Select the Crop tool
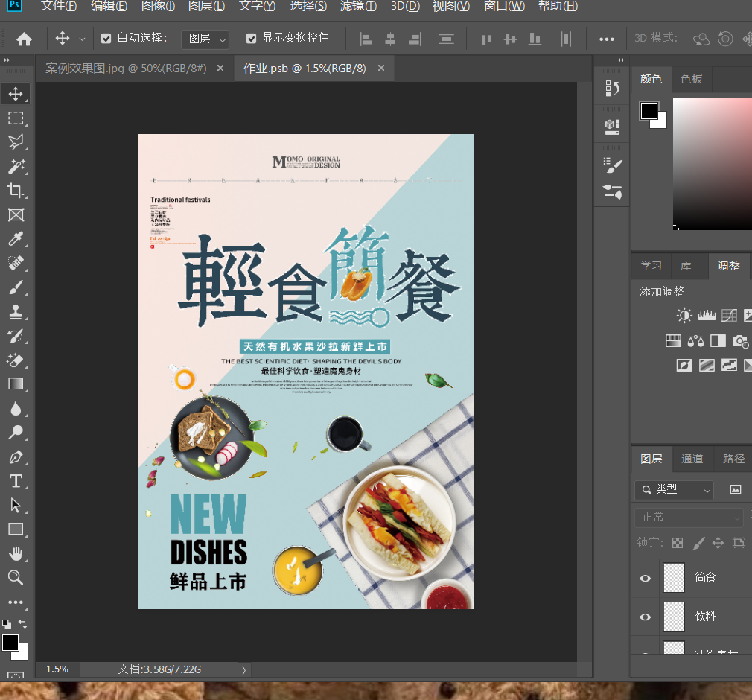Screen dimensions: 752x700 coord(16,191)
